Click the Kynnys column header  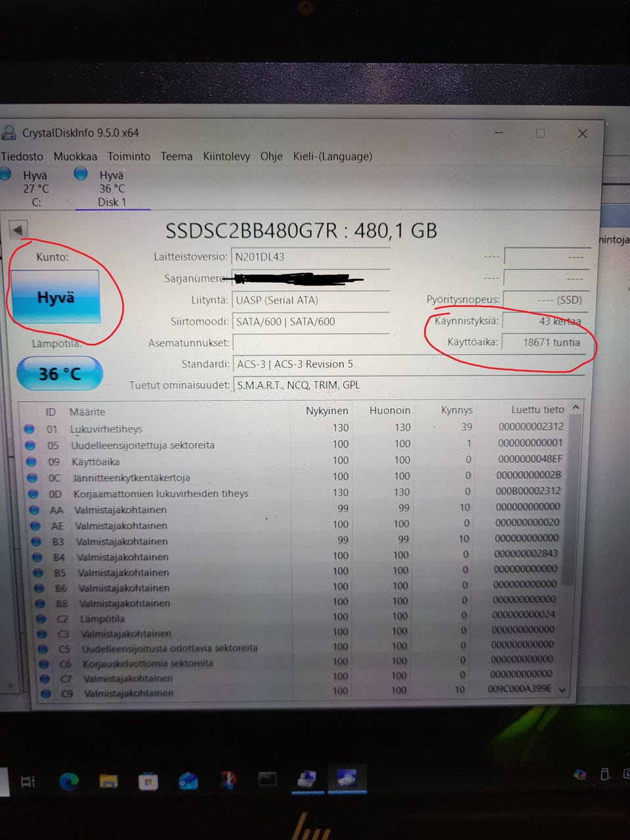pyautogui.click(x=457, y=410)
